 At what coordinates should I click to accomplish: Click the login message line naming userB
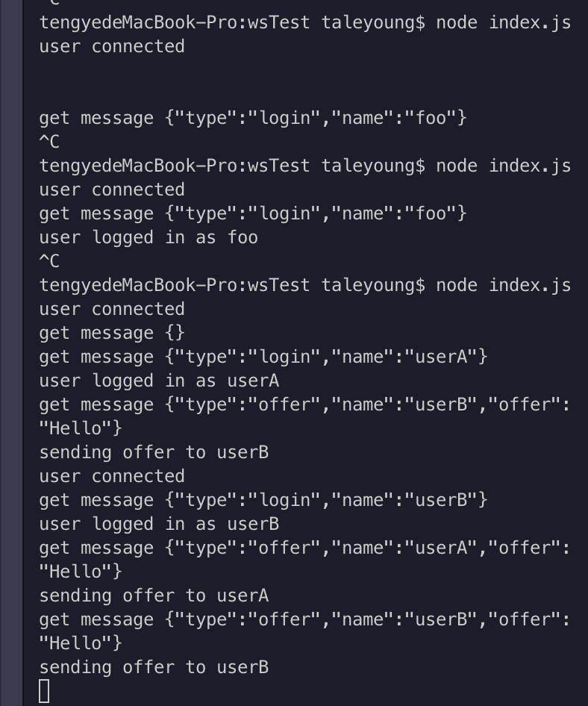[x=263, y=500]
